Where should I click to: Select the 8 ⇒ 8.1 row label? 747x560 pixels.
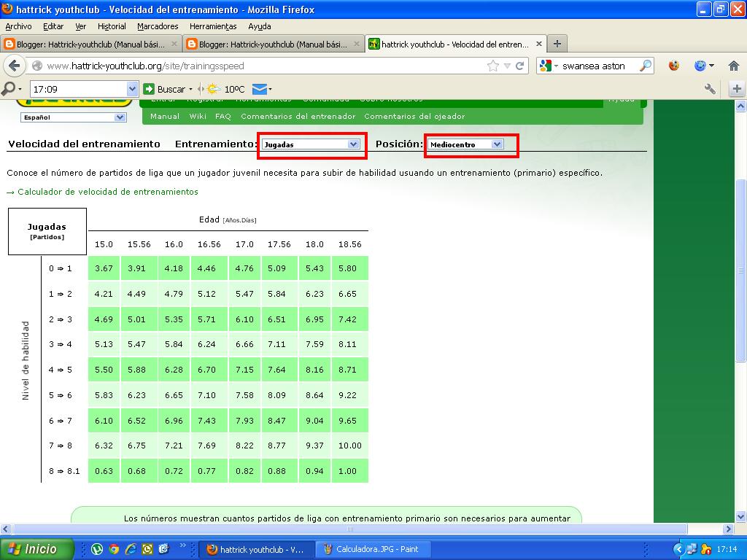tap(64, 471)
